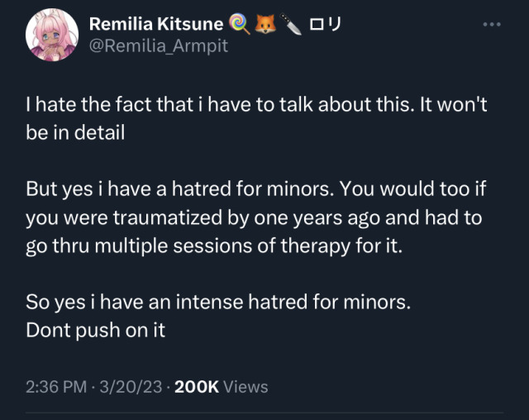Click the knife emoji in the display name
The width and height of the screenshot is (529, 420).
click(x=290, y=24)
